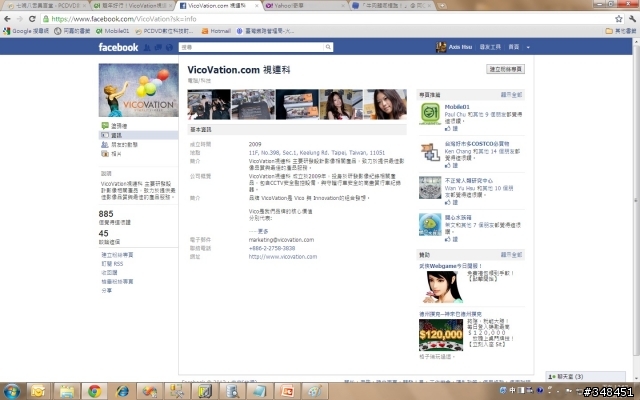Open the chat bar showing (3)

pos(586,376)
